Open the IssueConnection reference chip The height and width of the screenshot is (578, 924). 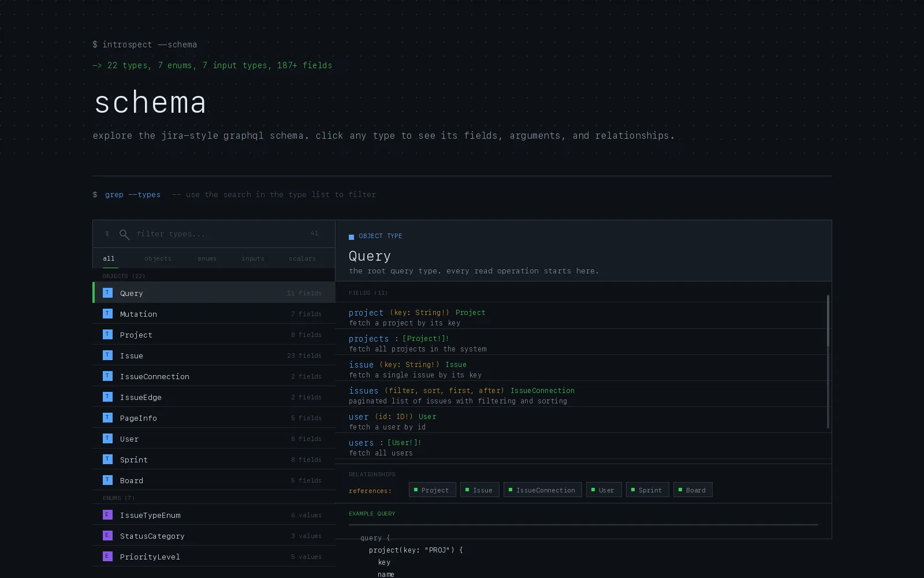(x=543, y=490)
